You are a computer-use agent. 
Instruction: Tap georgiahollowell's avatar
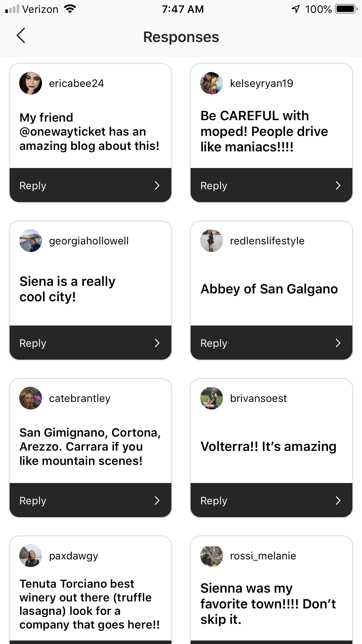click(x=31, y=241)
